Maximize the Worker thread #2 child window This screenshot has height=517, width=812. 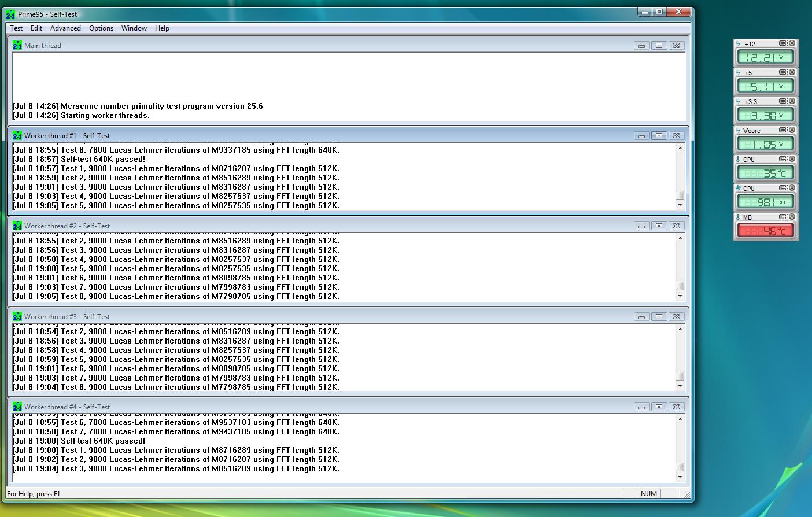[x=659, y=226]
